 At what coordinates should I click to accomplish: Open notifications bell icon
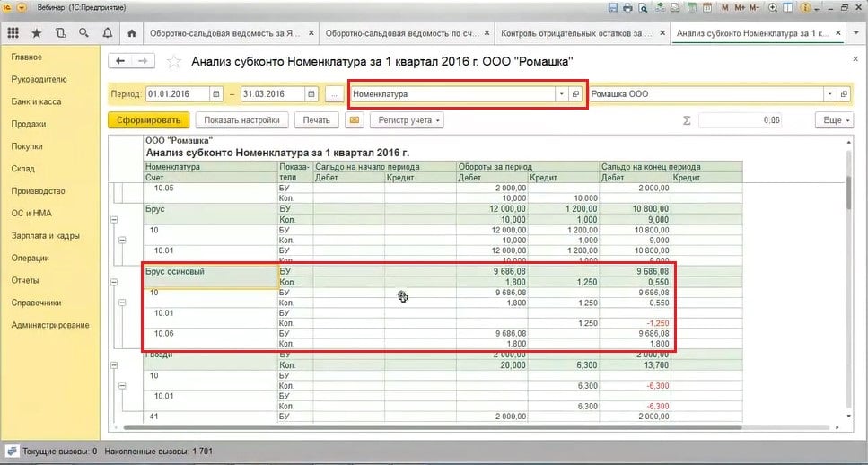(106, 33)
